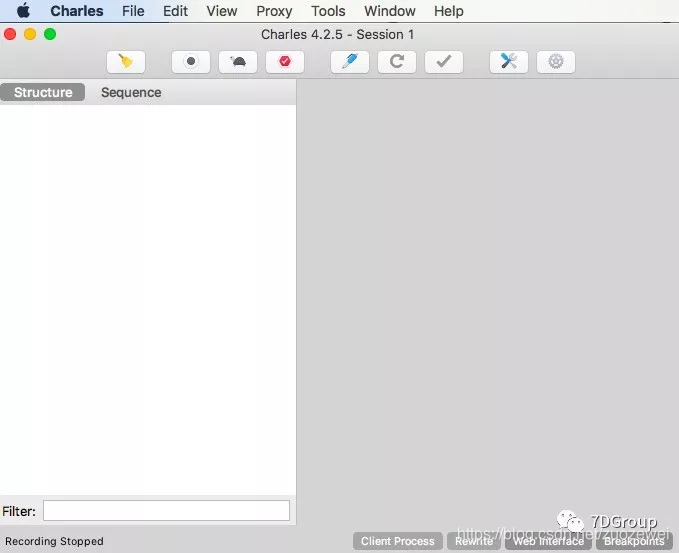Switch to the Structure tab
This screenshot has width=679, height=553.
(43, 92)
